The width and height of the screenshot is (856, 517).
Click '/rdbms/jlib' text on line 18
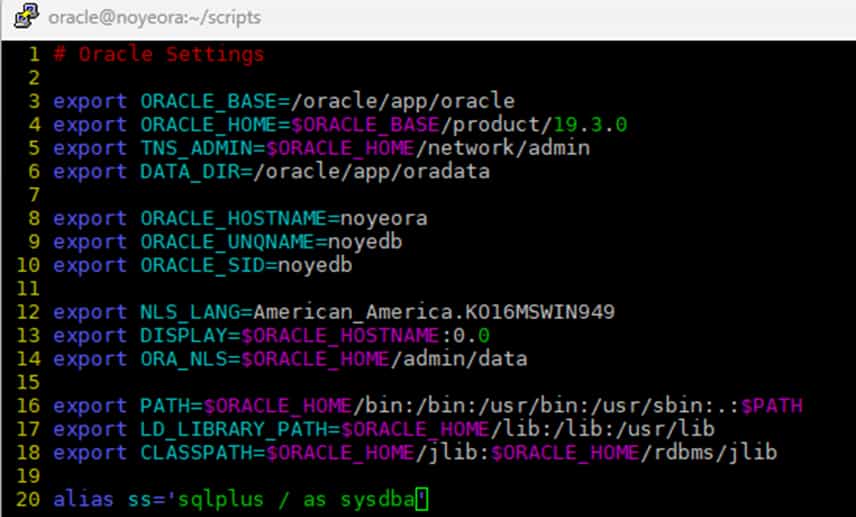[x=709, y=453]
